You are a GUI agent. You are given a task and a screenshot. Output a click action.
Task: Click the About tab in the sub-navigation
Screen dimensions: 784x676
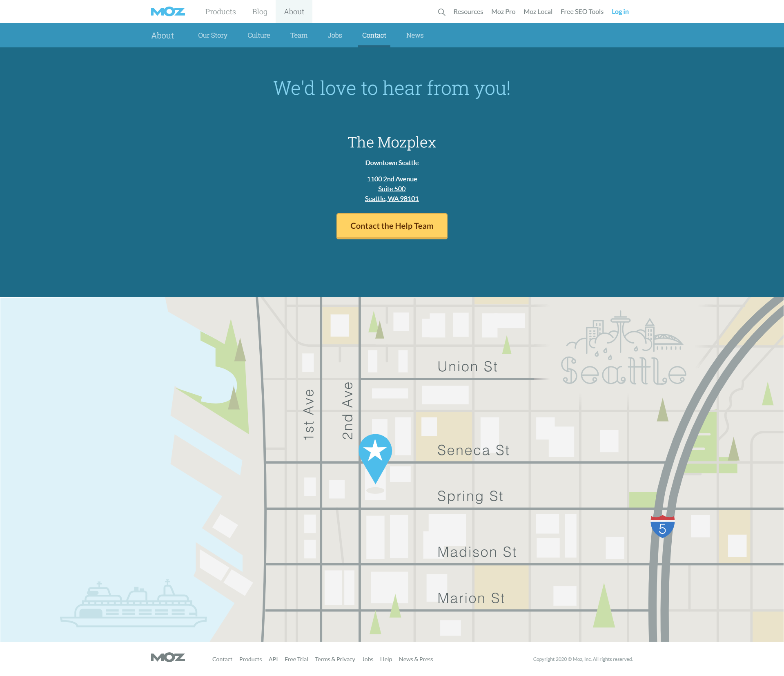point(162,36)
